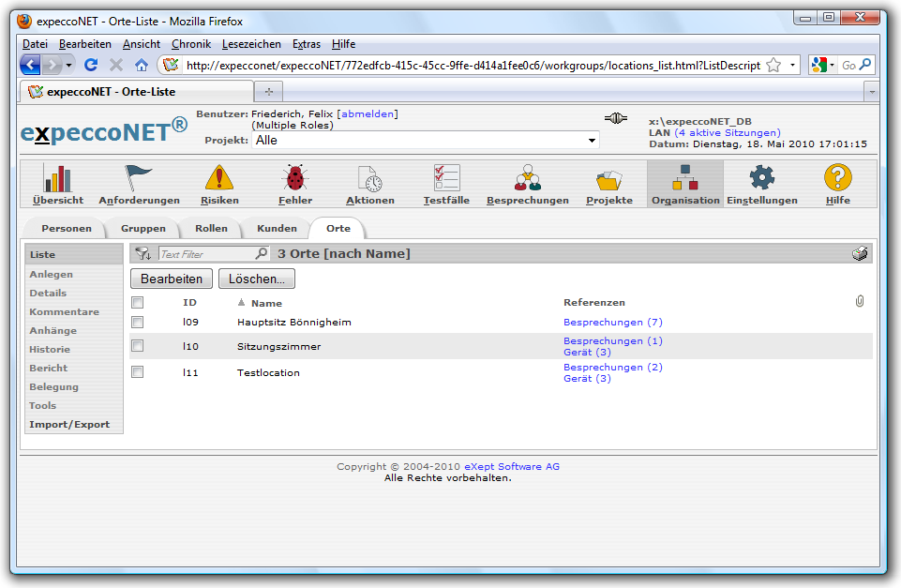
Task: Switch to the Personen tab
Action: [x=67, y=229]
